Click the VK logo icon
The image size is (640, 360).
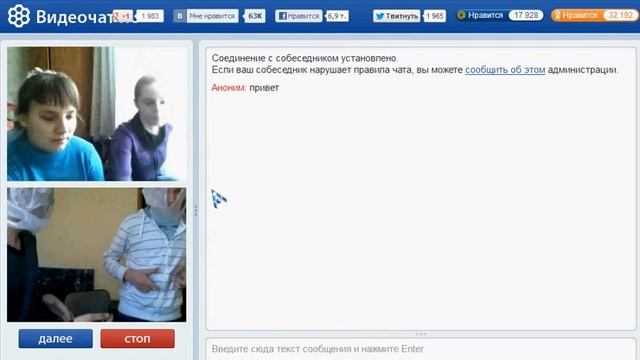[180, 16]
